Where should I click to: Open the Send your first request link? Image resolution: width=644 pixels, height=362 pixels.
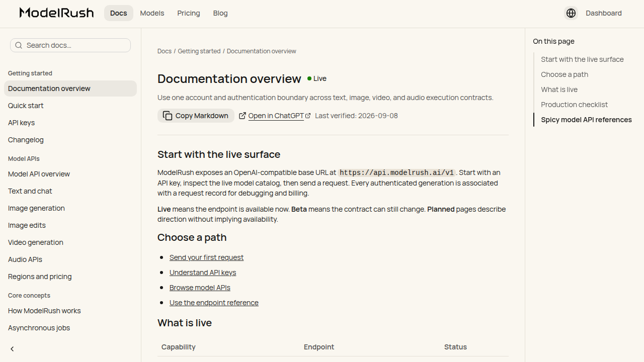pos(206,257)
